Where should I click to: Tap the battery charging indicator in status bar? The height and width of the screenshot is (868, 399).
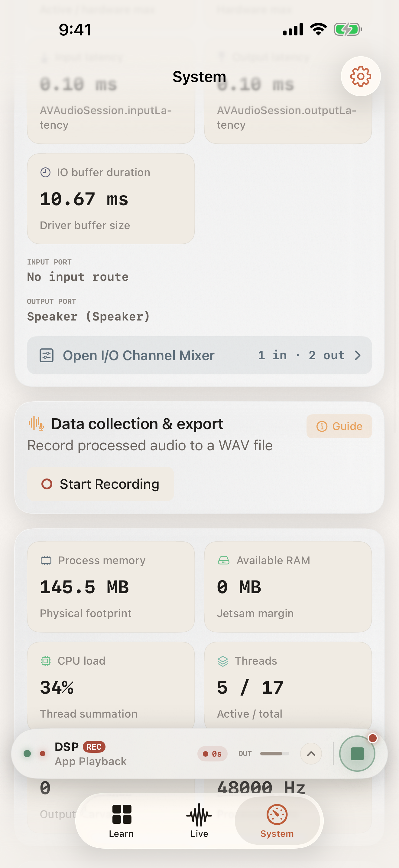(x=348, y=29)
